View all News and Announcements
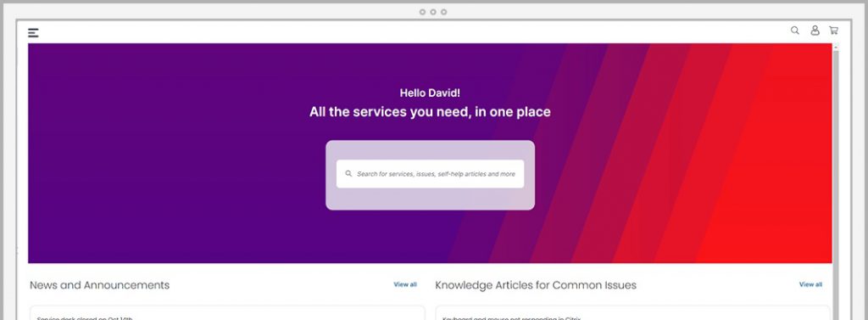 405,284
